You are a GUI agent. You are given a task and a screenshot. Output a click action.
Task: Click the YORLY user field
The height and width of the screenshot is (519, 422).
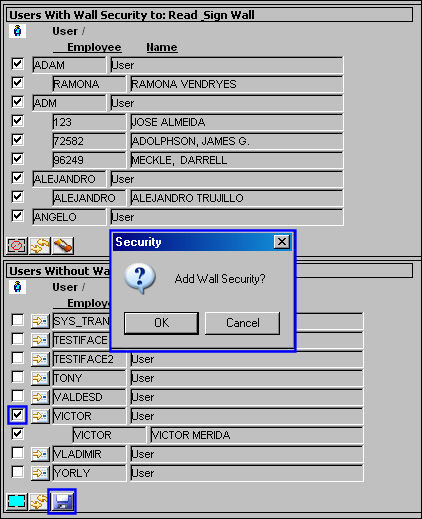click(89, 473)
